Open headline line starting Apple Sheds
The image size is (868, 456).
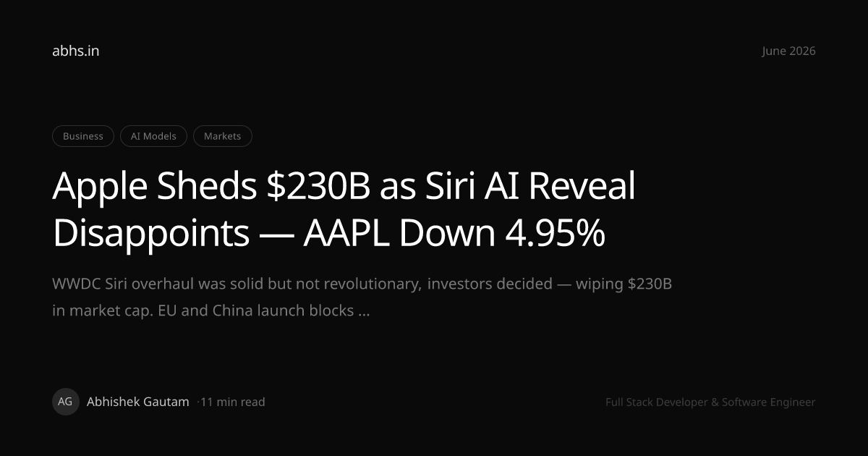(x=344, y=187)
